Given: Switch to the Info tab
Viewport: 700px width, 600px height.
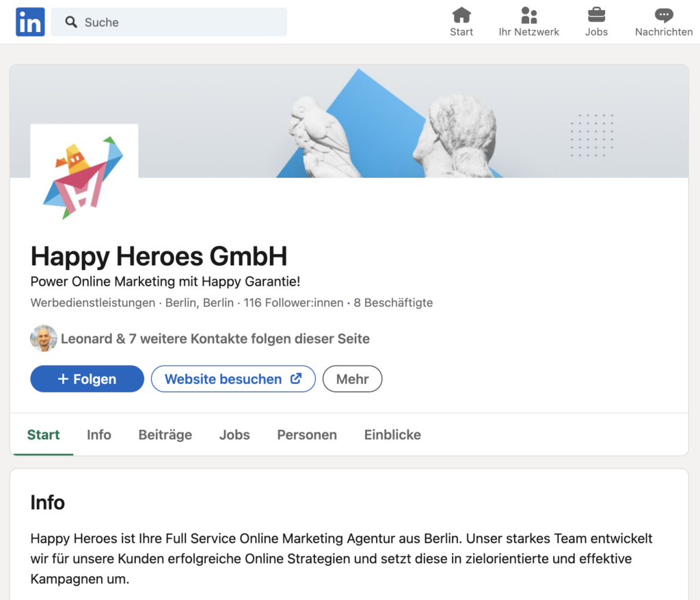Looking at the screenshot, I should [98, 435].
